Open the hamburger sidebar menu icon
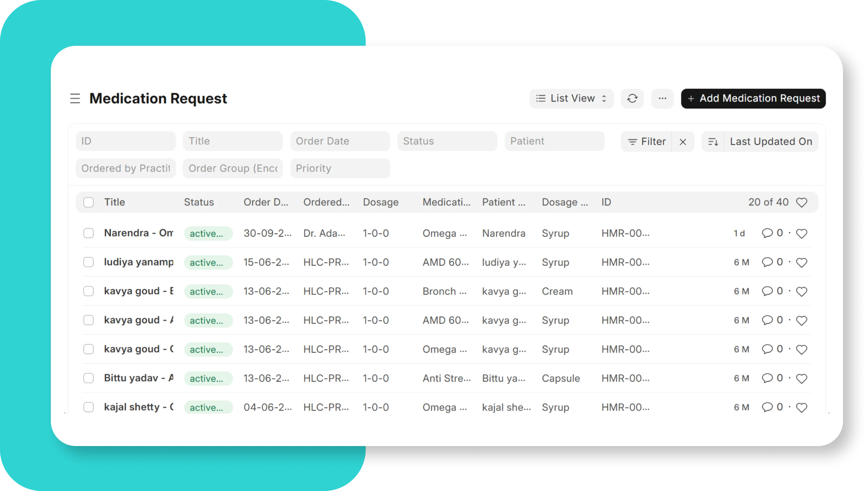 (x=75, y=98)
